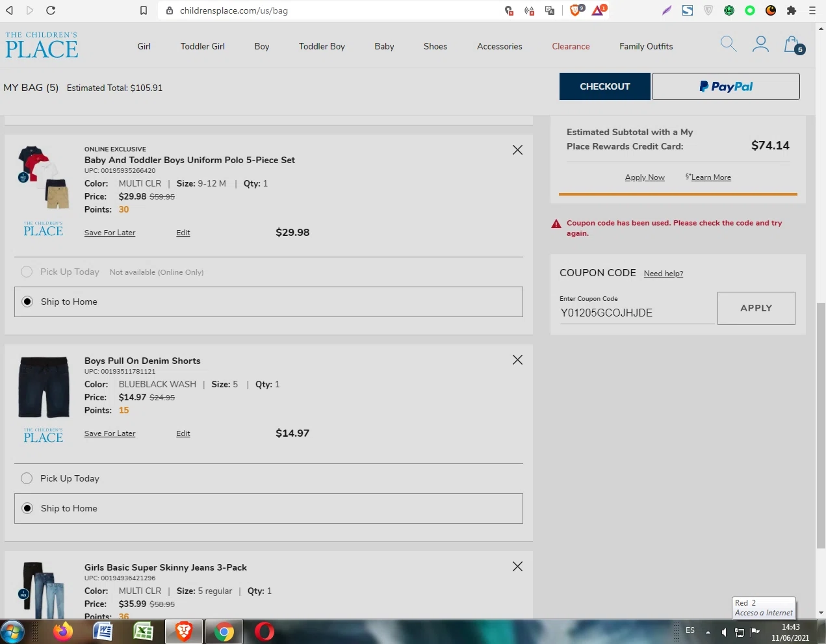Click the browser back arrow
Image resolution: width=826 pixels, height=644 pixels.
10,10
